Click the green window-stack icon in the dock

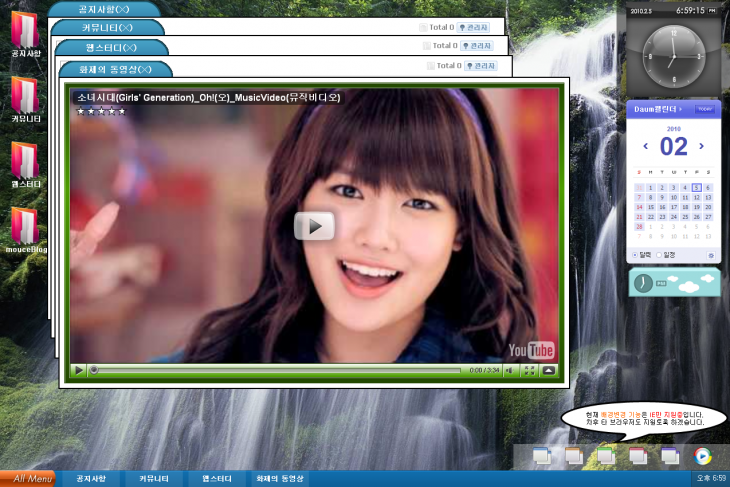pyautogui.click(x=606, y=456)
